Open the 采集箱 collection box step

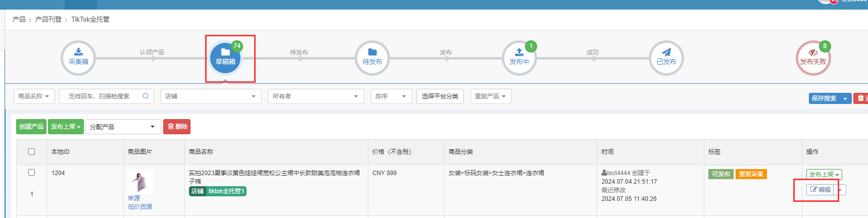(78, 58)
